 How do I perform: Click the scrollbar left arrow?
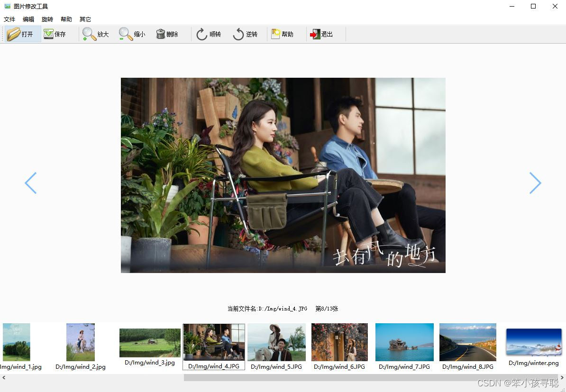(x=4, y=378)
